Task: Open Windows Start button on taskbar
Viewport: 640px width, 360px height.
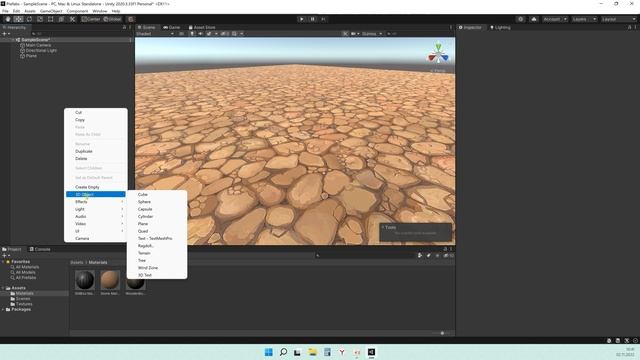Action: pos(269,352)
